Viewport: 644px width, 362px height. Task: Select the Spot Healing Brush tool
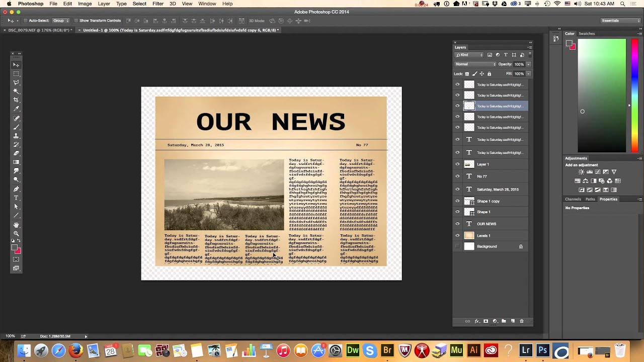tap(16, 119)
